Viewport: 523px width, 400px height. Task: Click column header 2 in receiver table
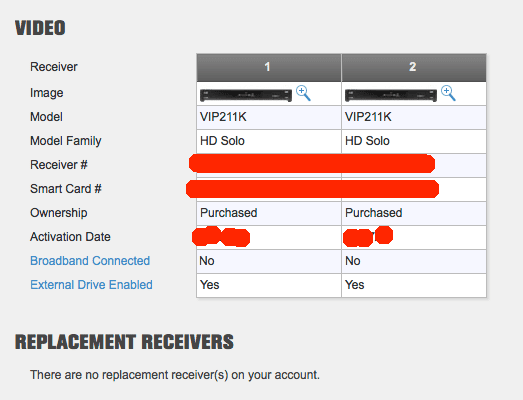coord(414,67)
